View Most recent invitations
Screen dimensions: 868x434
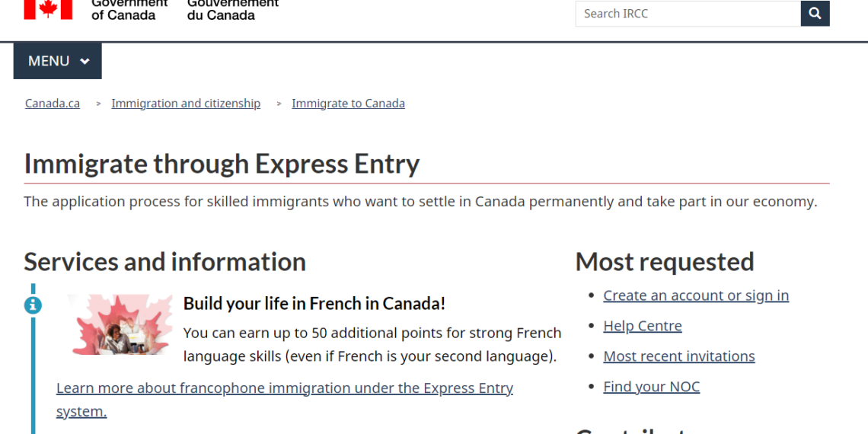[678, 356]
